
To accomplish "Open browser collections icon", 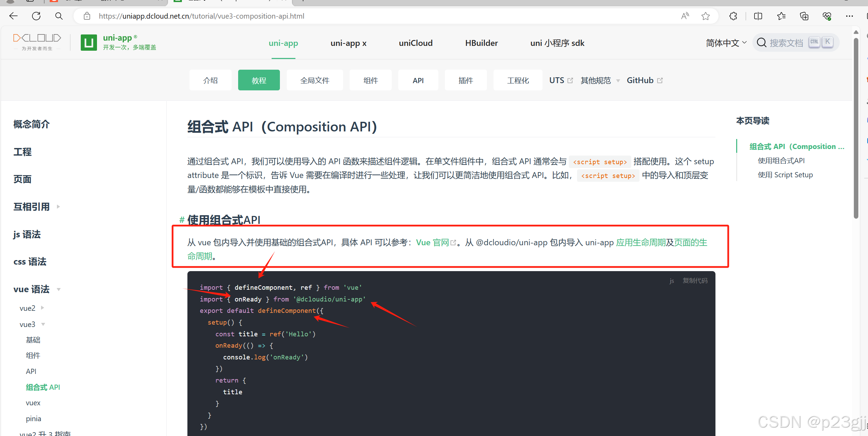I will (x=804, y=16).
